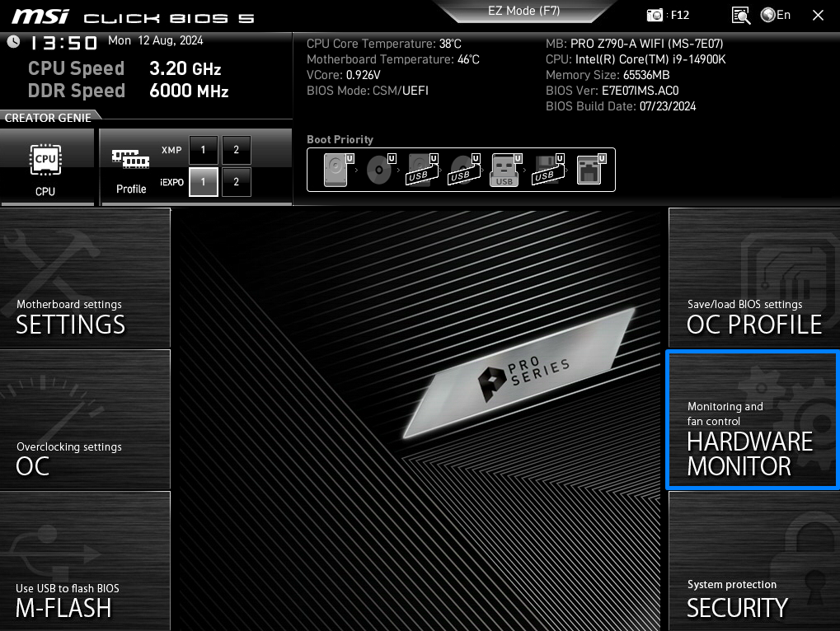Click Motherboard Temperature 46°C reading

click(392, 59)
